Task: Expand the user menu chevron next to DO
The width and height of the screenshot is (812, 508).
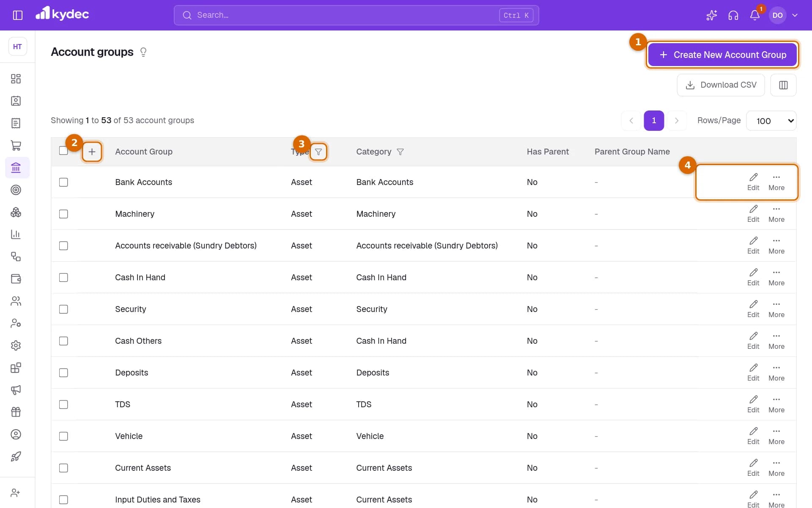Action: point(795,15)
